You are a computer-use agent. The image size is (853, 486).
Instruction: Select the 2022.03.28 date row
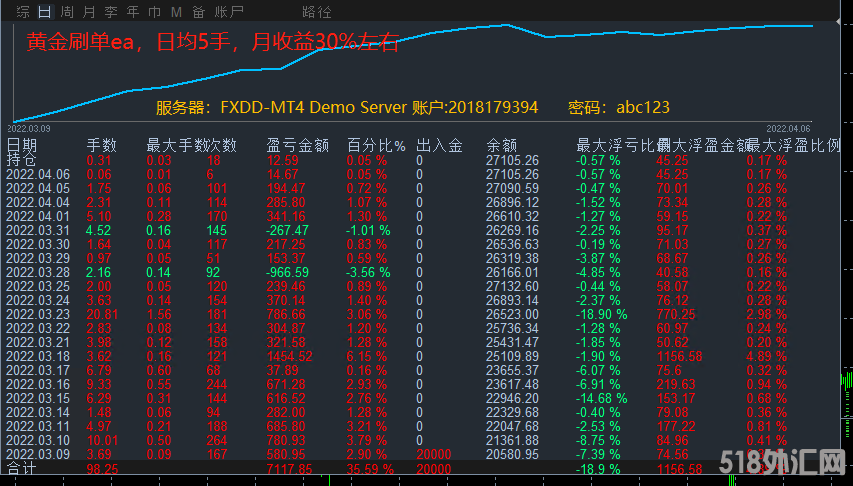[x=38, y=272]
